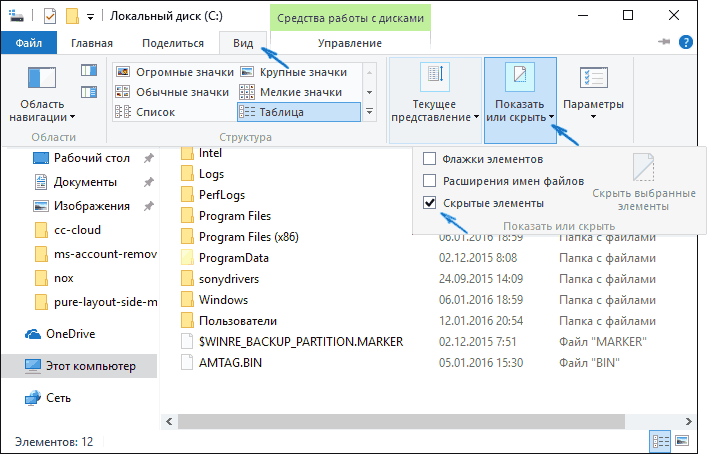Click the AMTAG.BIN file icon
Screen dimensions: 707x454
pyautogui.click(x=187, y=362)
